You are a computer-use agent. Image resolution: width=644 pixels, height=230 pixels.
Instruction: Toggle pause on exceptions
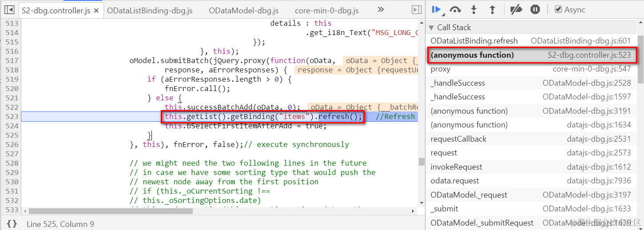(x=535, y=9)
